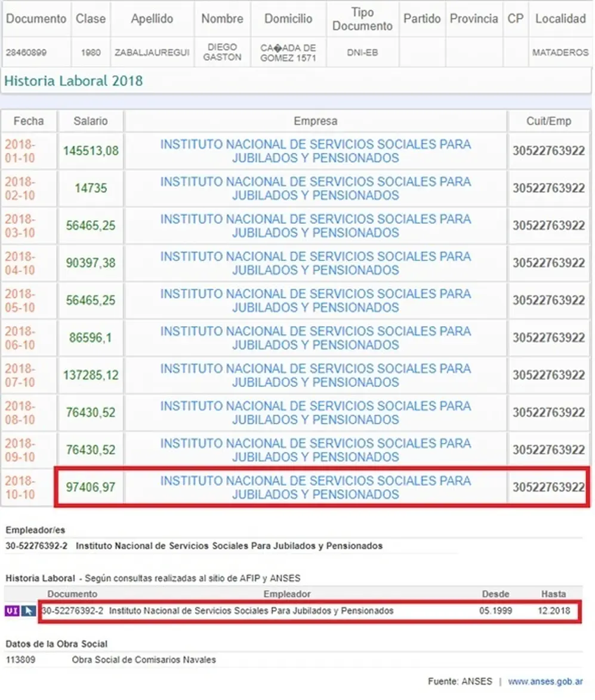
Task: Select salary value 145513,08
Action: (x=91, y=151)
